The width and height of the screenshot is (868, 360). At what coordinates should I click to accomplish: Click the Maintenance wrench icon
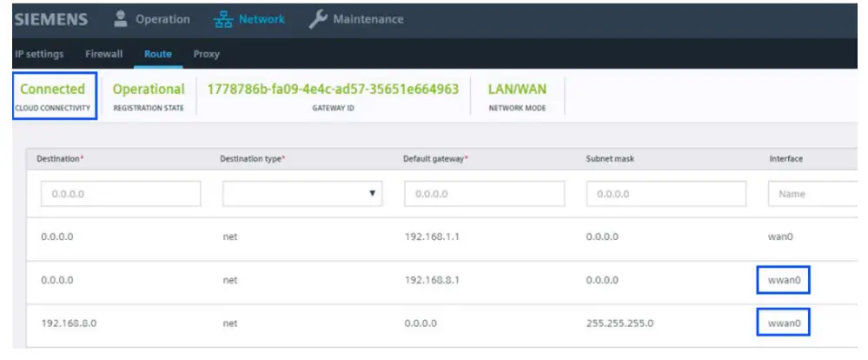click(x=318, y=19)
